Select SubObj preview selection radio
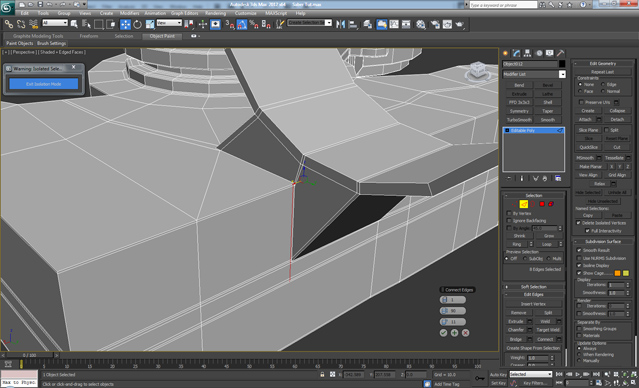This screenshot has height=388, width=639. (525, 258)
